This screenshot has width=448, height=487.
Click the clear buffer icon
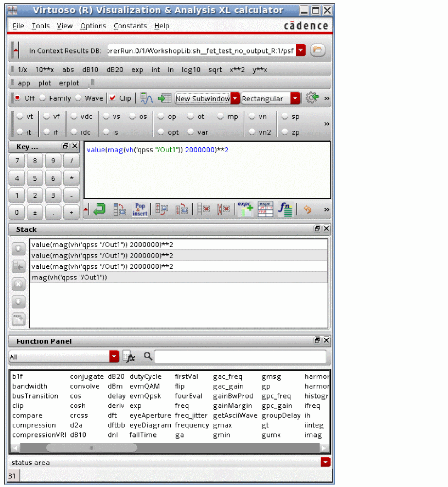tap(204, 209)
